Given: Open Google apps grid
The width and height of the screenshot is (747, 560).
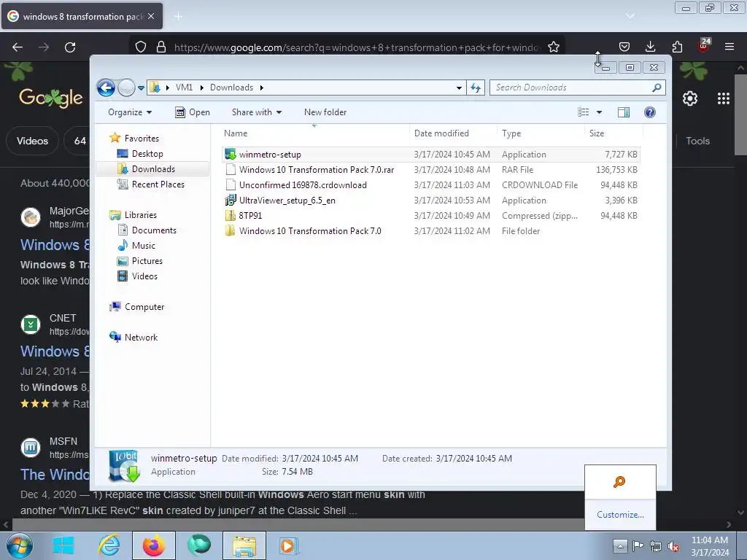Looking at the screenshot, I should [x=723, y=98].
